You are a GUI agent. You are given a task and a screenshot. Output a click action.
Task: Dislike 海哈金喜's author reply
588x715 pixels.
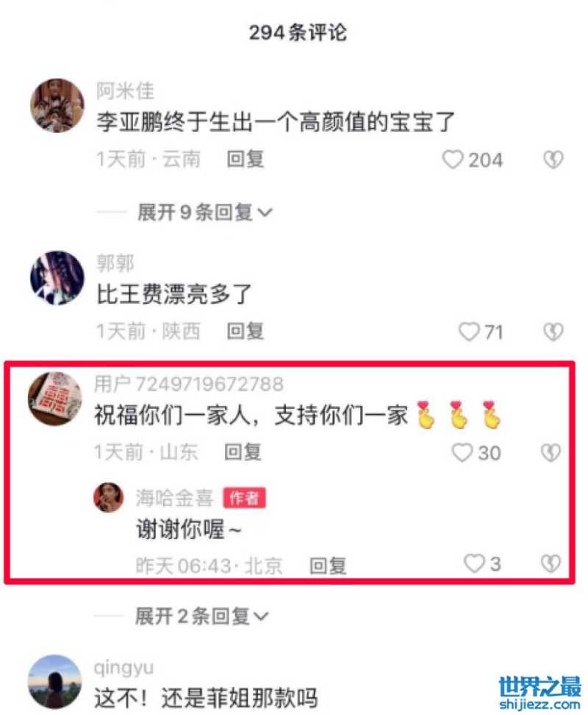(551, 563)
